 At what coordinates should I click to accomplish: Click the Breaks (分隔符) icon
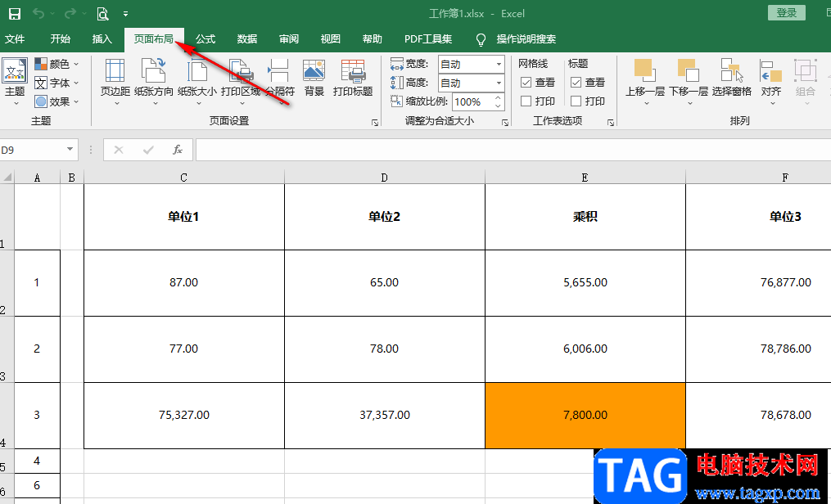279,70
